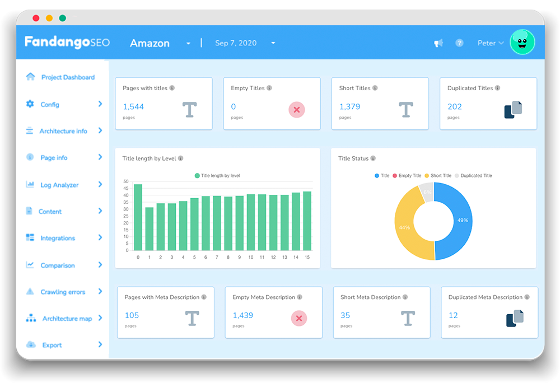Open Peter's green avatar profile picture
This screenshot has height=392, width=560.
point(522,42)
